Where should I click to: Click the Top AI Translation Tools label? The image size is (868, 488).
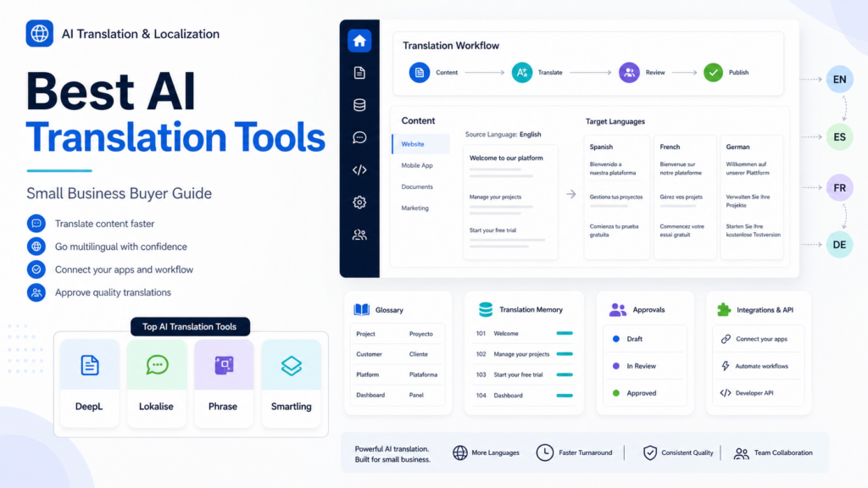tap(190, 326)
